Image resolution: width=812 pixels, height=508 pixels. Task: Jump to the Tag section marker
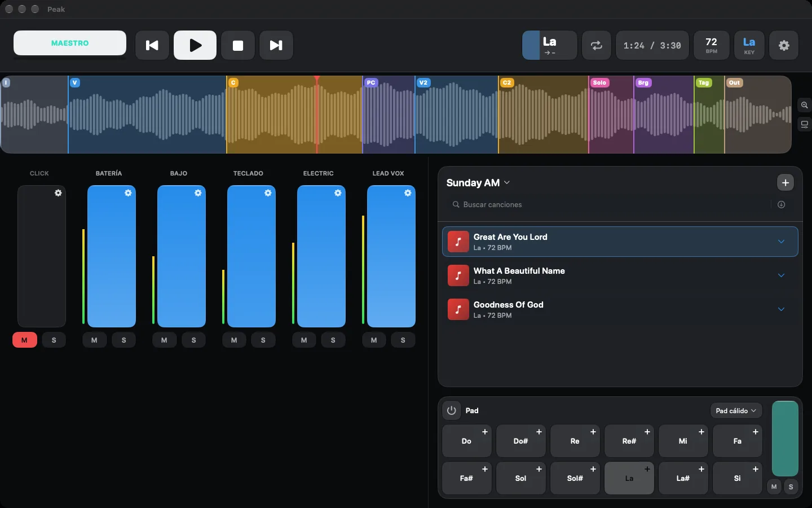704,82
